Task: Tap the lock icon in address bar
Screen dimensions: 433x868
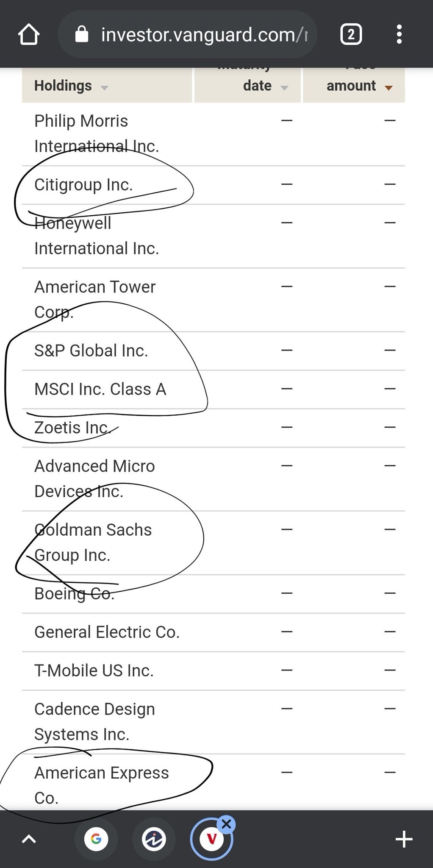Action: pyautogui.click(x=81, y=34)
